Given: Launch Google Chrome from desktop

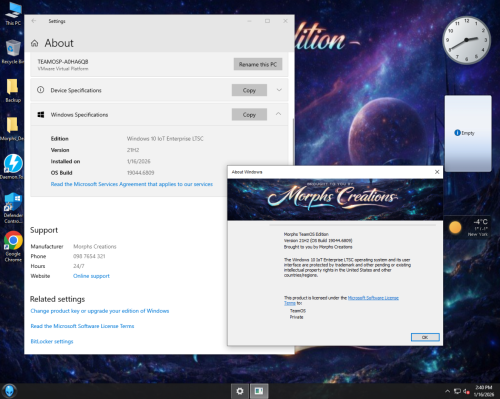Looking at the screenshot, I should point(13,246).
